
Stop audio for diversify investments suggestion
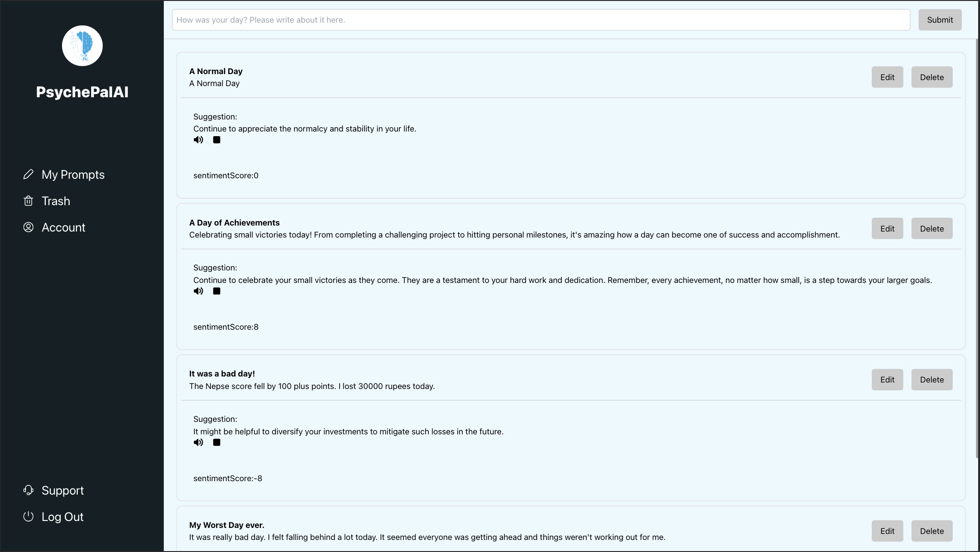tap(217, 442)
